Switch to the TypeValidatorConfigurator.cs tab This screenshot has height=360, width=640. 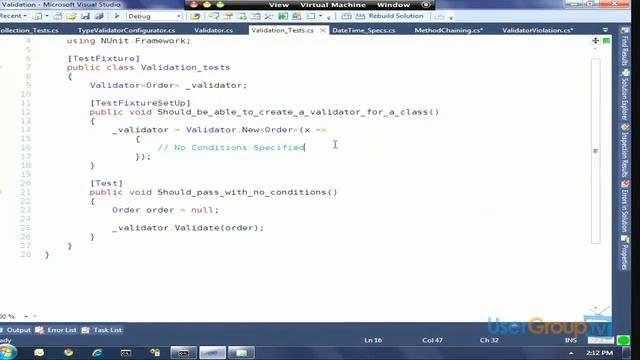tap(126, 30)
